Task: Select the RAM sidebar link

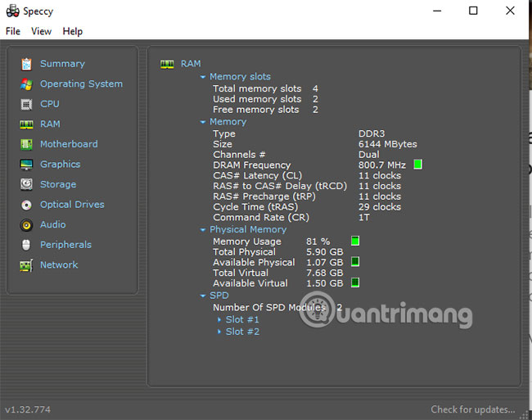Action: click(x=50, y=124)
